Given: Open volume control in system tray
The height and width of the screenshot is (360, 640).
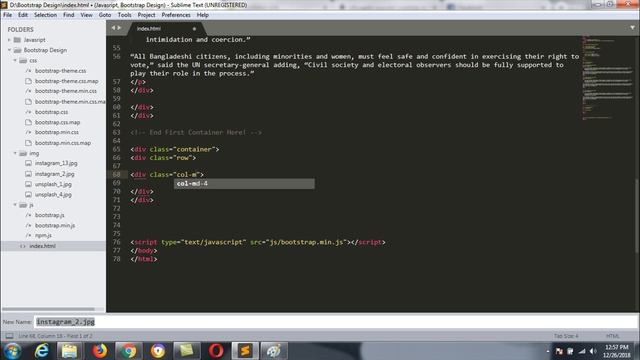Looking at the screenshot, I should [593, 351].
